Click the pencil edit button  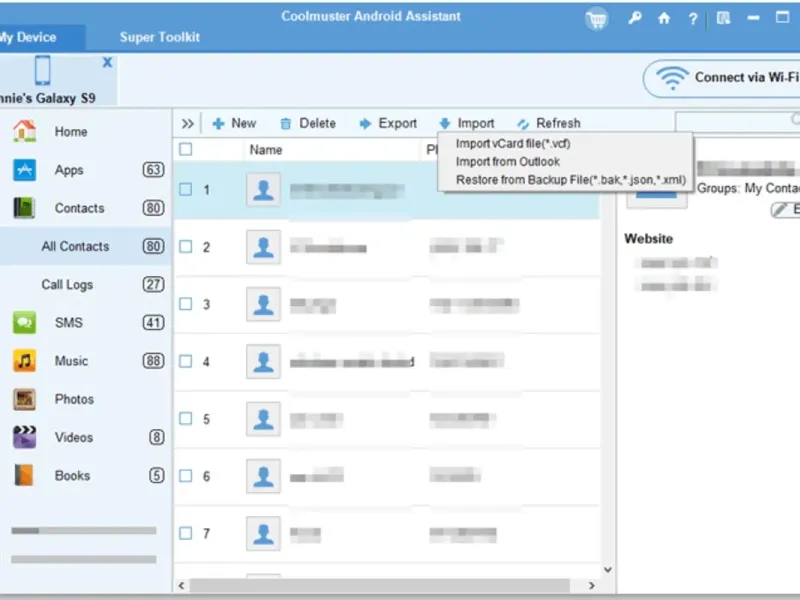pyautogui.click(x=786, y=209)
